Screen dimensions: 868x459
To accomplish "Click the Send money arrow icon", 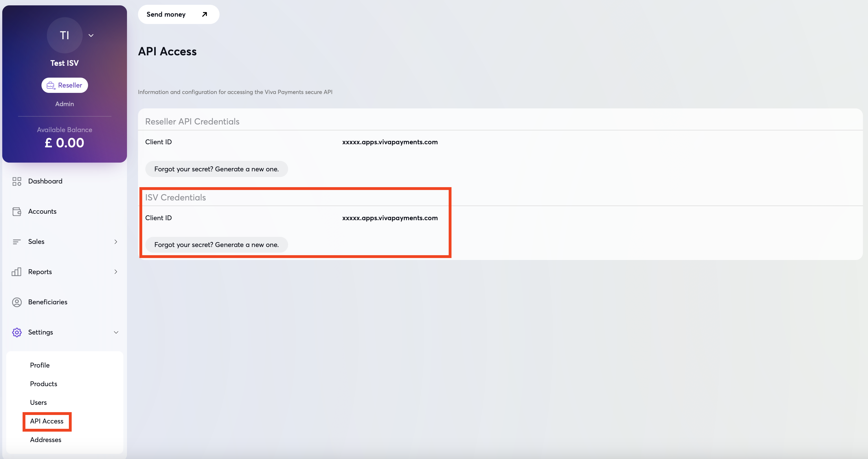I will coord(204,14).
